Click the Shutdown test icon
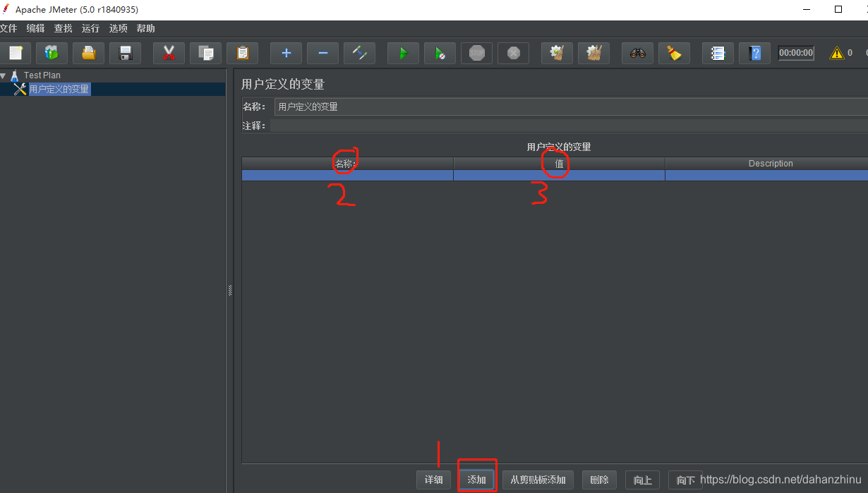868x493 pixels. (x=514, y=53)
